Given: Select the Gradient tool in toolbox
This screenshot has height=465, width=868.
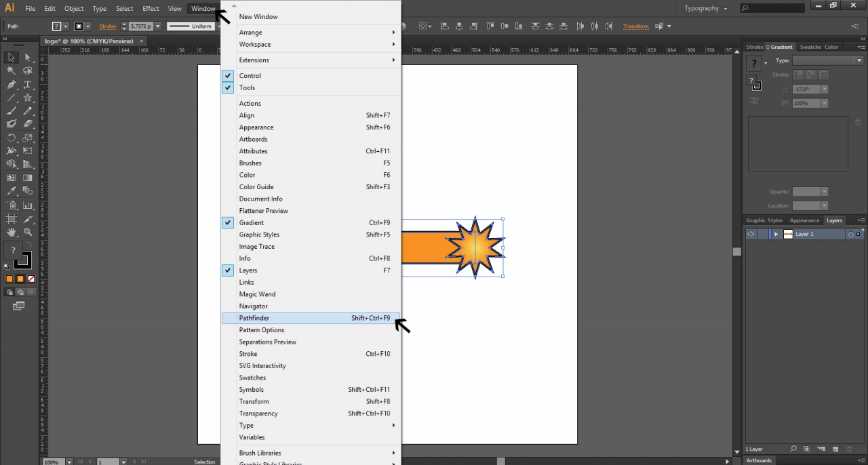Looking at the screenshot, I should (x=28, y=178).
